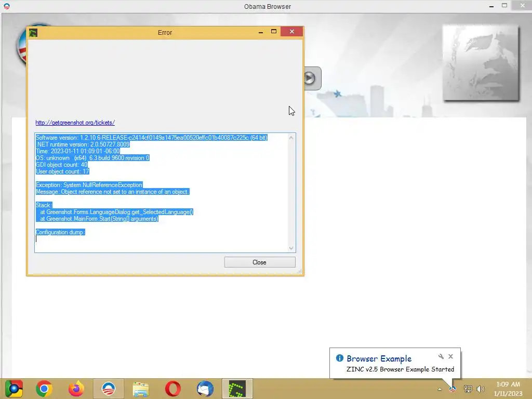Show hidden system tray icons
The image size is (532, 399).
(x=440, y=389)
